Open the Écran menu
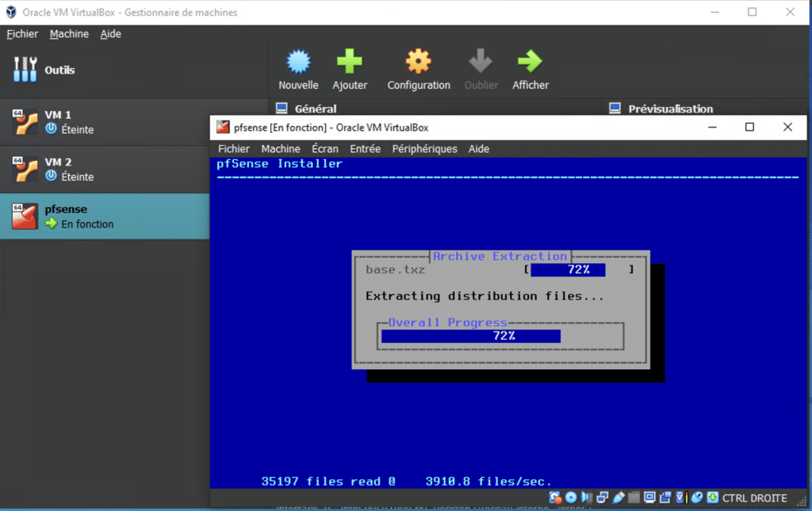This screenshot has height=511, width=812. [324, 149]
